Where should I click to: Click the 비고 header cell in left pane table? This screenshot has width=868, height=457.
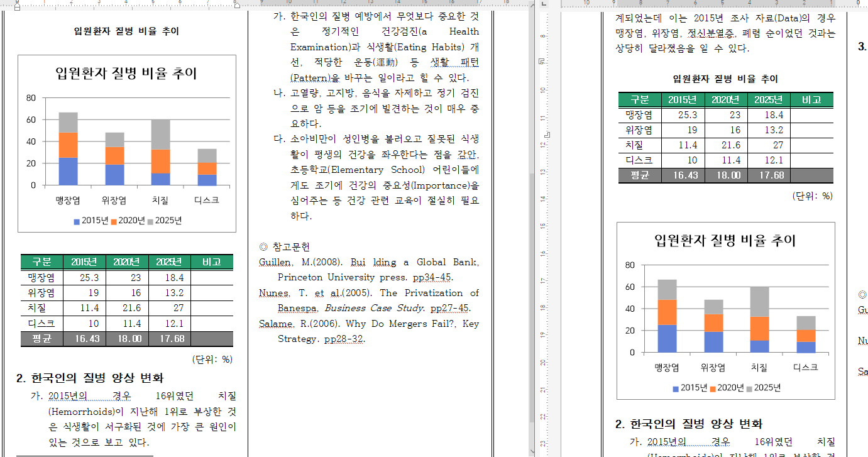coord(211,262)
